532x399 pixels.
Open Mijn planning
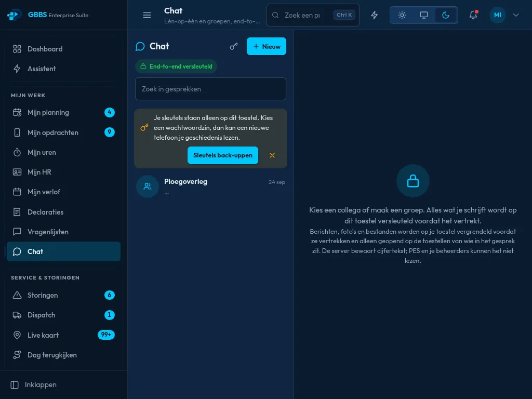tap(63, 112)
